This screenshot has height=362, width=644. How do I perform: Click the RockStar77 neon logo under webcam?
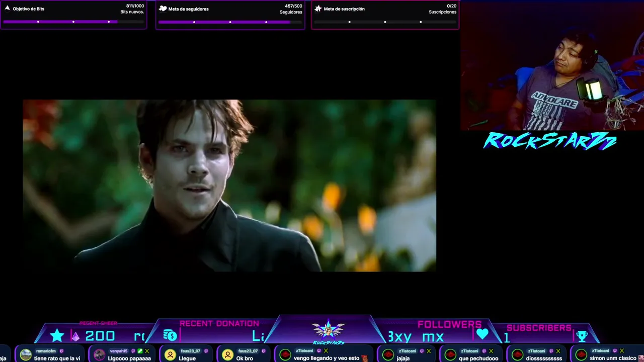pyautogui.click(x=550, y=141)
